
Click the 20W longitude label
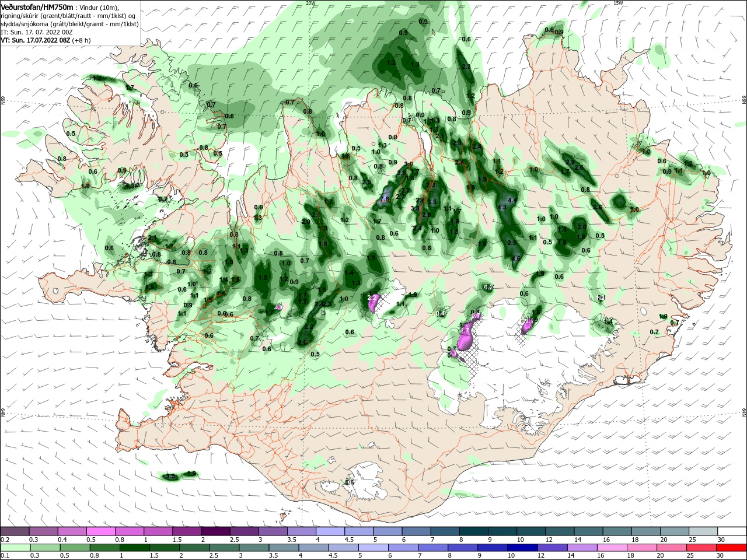point(310,3)
